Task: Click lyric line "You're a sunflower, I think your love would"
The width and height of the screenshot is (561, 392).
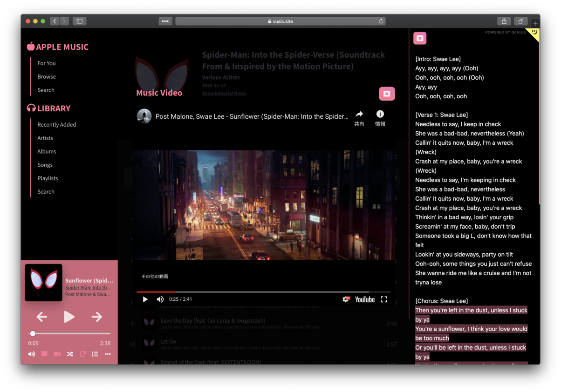Action: click(471, 329)
